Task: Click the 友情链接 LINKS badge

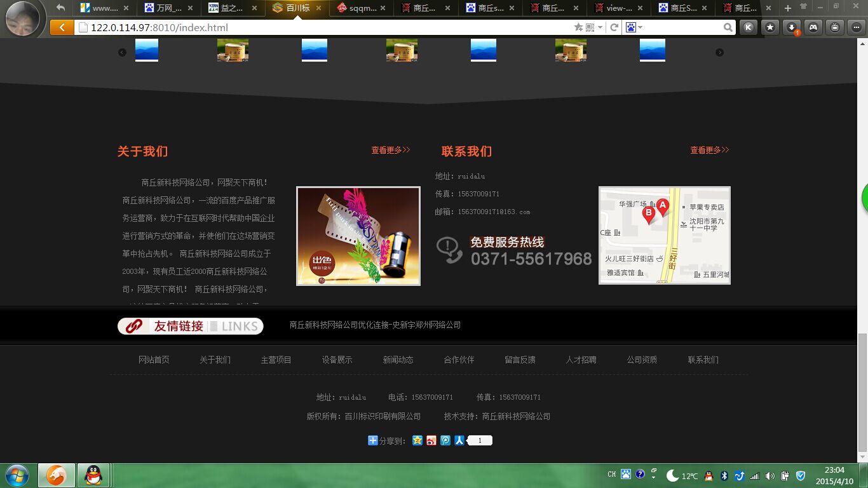Action: pyautogui.click(x=191, y=326)
